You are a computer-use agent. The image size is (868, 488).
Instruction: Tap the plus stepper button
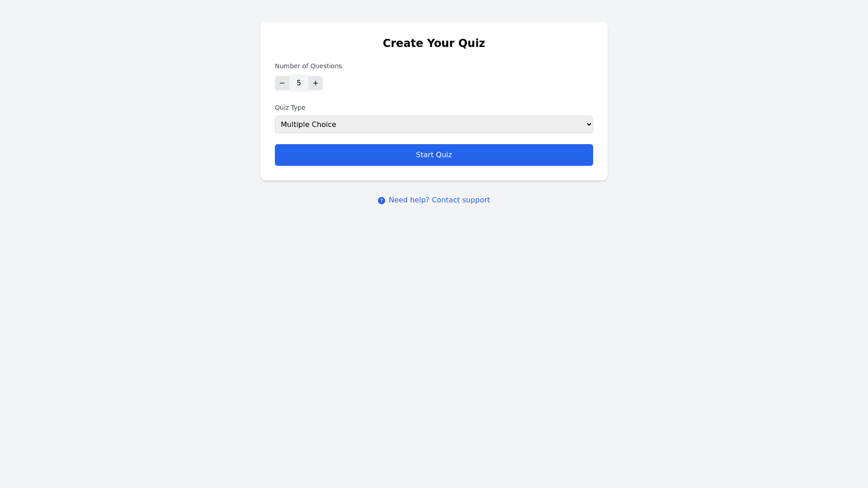[x=316, y=83]
